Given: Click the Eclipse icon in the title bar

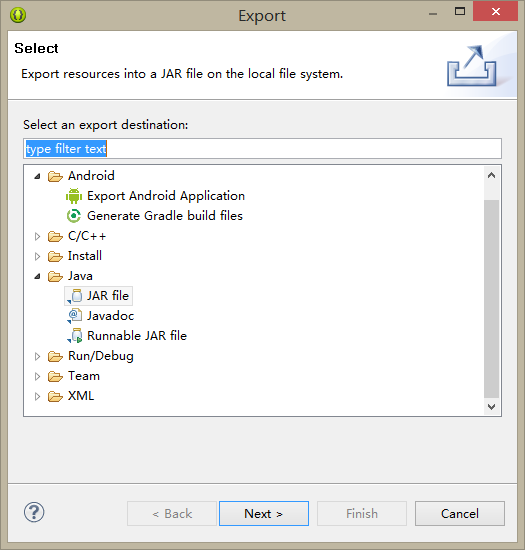Looking at the screenshot, I should click(18, 15).
